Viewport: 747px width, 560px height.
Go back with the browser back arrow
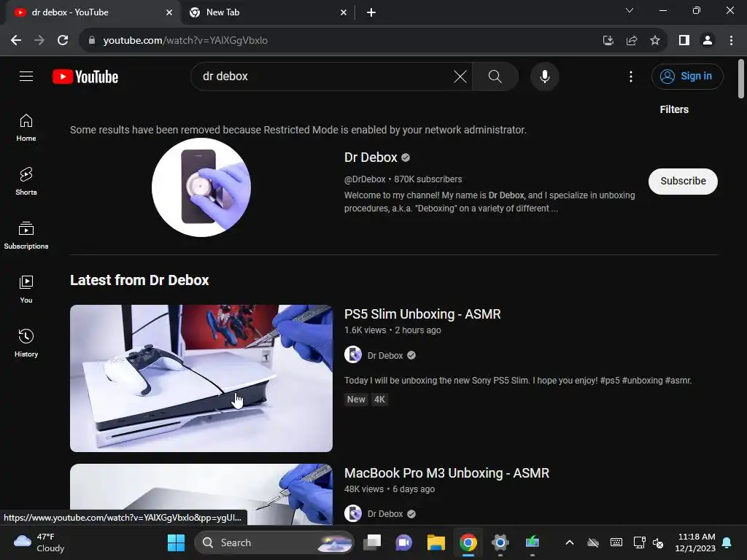[16, 41]
